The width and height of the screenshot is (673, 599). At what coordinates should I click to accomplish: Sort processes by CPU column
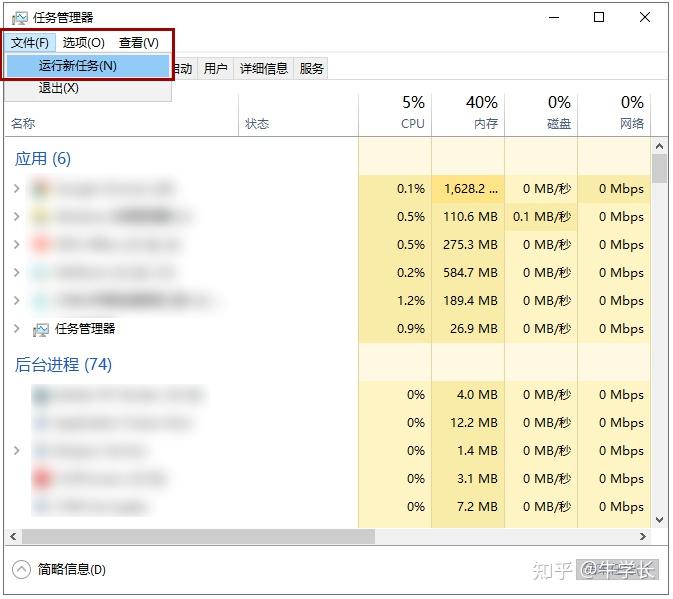tap(412, 113)
